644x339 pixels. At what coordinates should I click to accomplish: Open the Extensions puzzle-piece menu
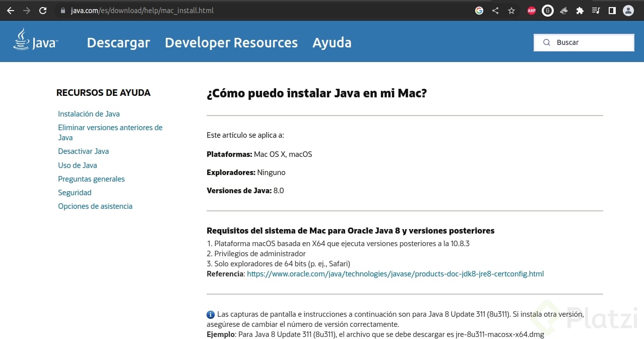(x=580, y=10)
